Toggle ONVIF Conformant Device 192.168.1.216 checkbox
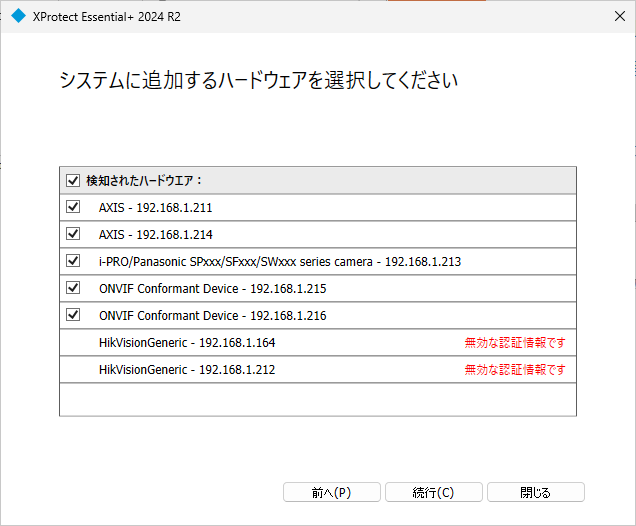636x526 pixels. coord(73,315)
